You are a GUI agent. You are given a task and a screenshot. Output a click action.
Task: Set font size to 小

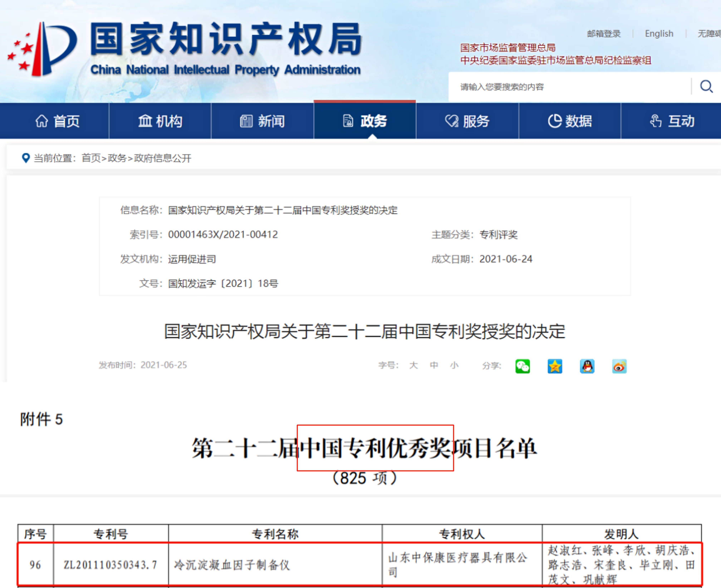pos(454,365)
